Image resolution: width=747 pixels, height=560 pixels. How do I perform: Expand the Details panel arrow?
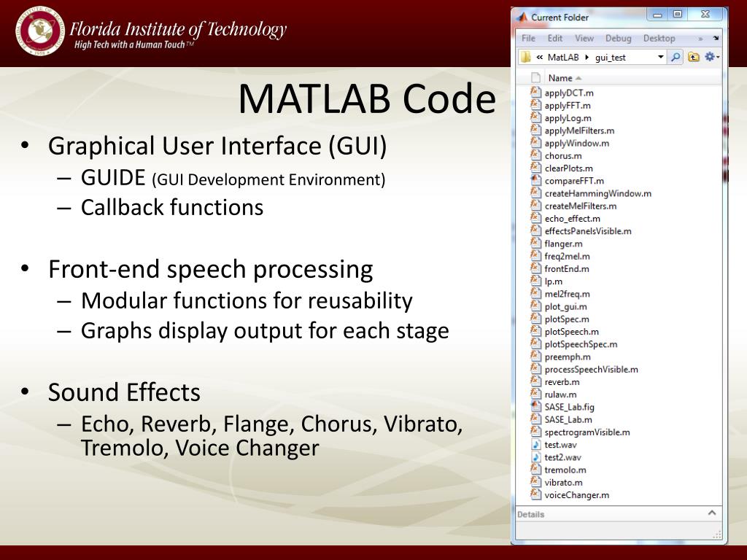pos(712,513)
